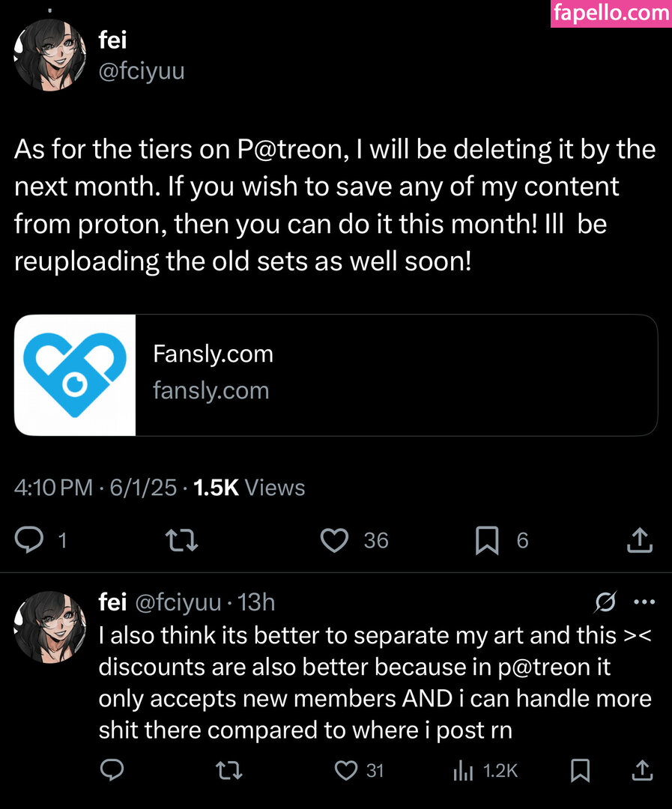Reply to the main fei post
Image resolution: width=672 pixels, height=809 pixels.
30,540
